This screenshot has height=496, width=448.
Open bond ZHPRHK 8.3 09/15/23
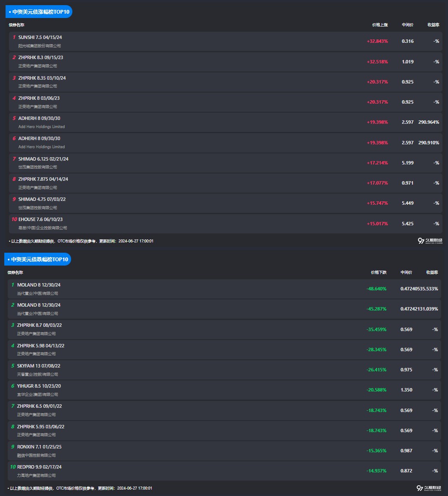pyautogui.click(x=41, y=57)
